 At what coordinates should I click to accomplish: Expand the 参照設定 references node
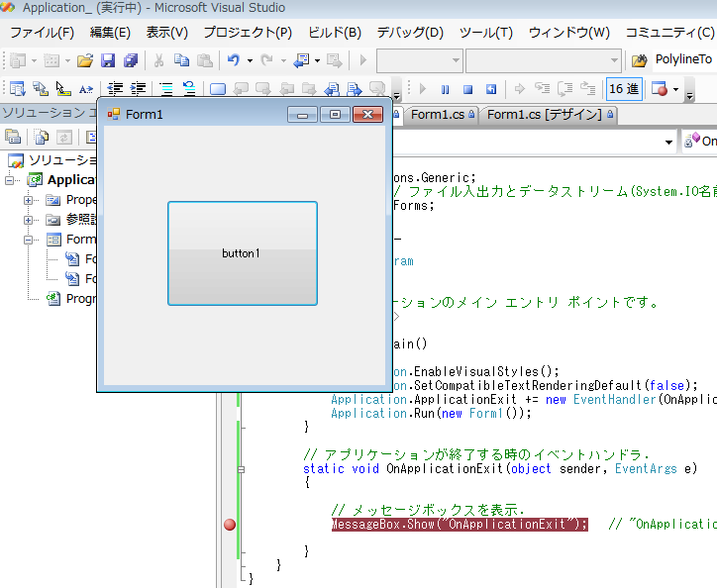[x=28, y=220]
